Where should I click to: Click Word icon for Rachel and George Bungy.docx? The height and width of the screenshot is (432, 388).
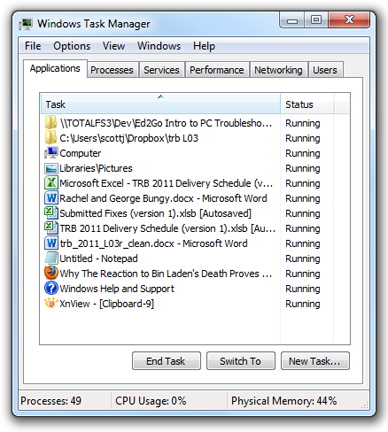(51, 198)
